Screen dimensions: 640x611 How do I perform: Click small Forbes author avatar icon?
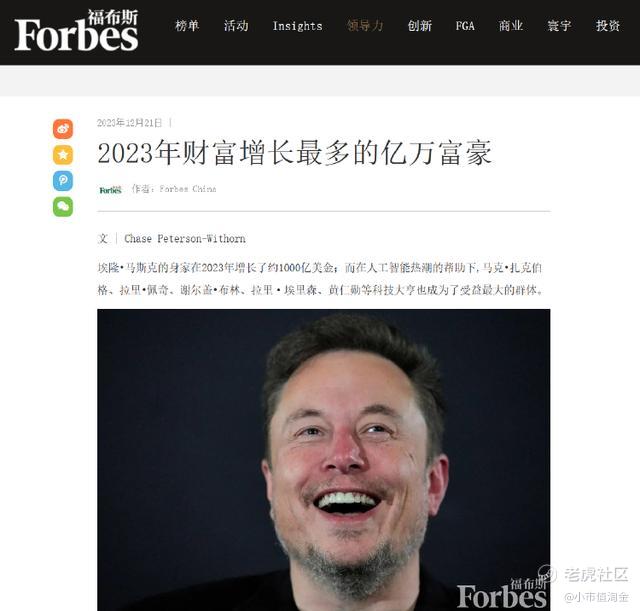tap(111, 190)
